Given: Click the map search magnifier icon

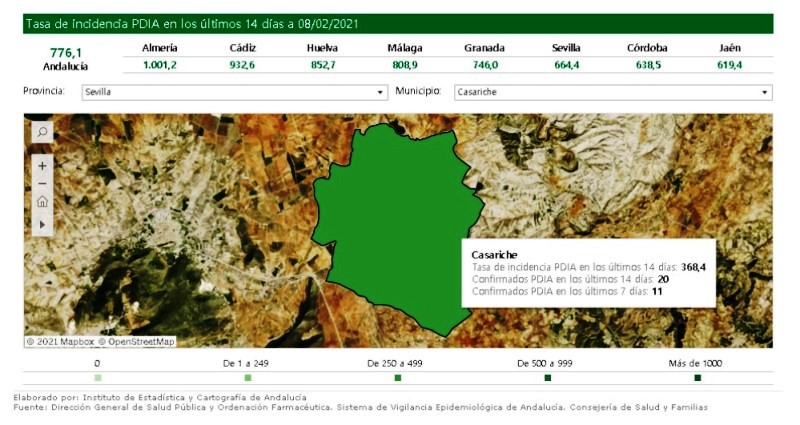Looking at the screenshot, I should [42, 131].
